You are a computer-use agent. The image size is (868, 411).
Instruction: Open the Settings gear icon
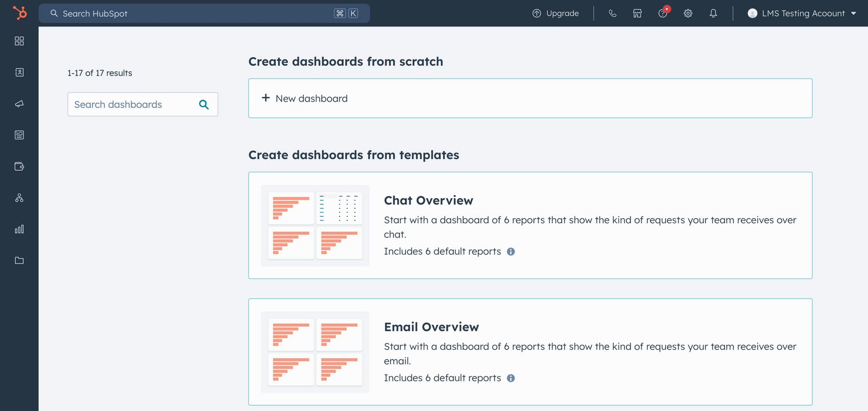click(x=688, y=13)
